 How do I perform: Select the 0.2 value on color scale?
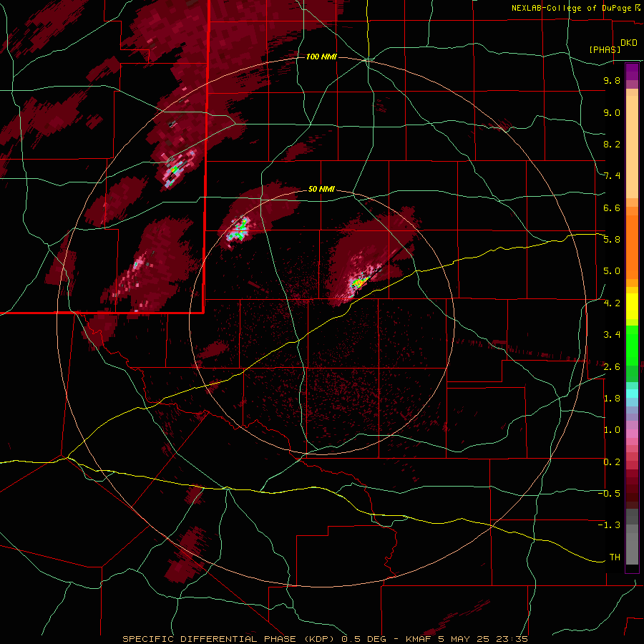(x=612, y=462)
